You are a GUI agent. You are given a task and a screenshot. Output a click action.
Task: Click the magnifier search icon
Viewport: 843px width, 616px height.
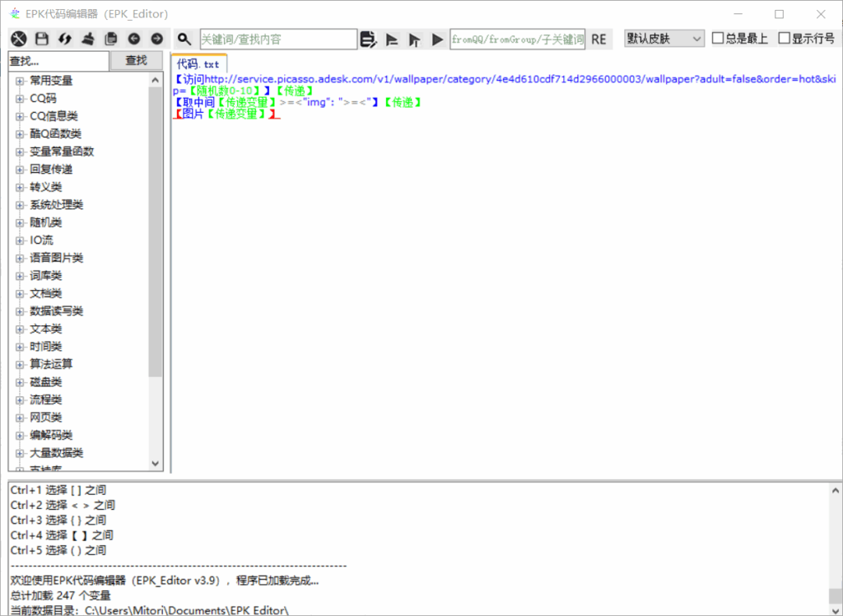[x=184, y=39]
